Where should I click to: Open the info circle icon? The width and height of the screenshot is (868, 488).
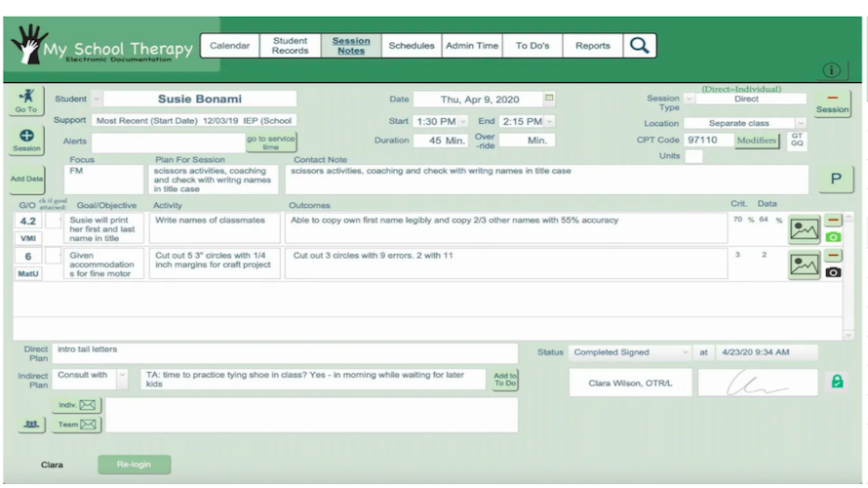831,70
